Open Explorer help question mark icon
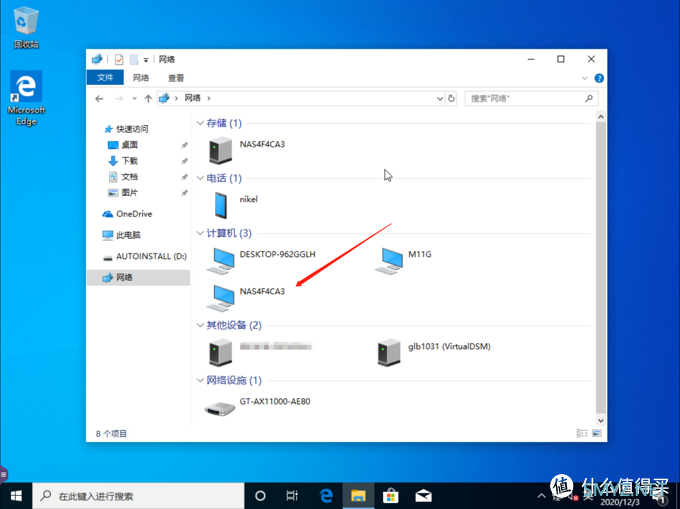 pyautogui.click(x=599, y=78)
